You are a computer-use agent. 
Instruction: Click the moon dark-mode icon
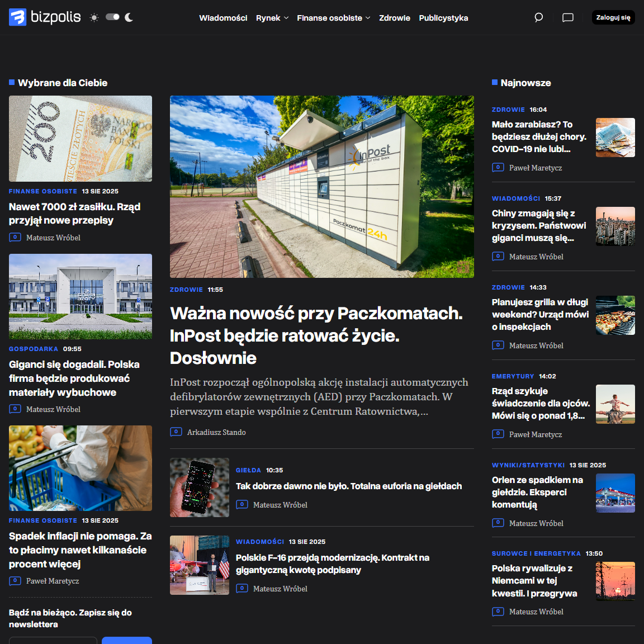click(129, 17)
